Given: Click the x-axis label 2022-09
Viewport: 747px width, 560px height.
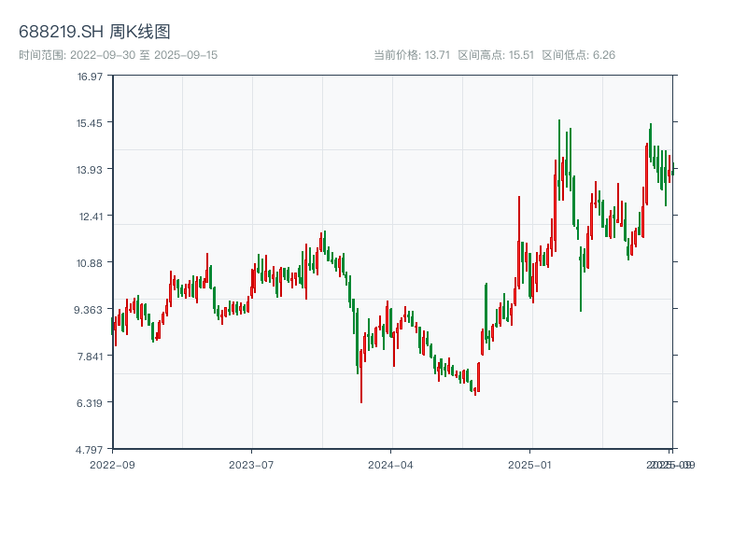Looking at the screenshot, I should coord(112,465).
